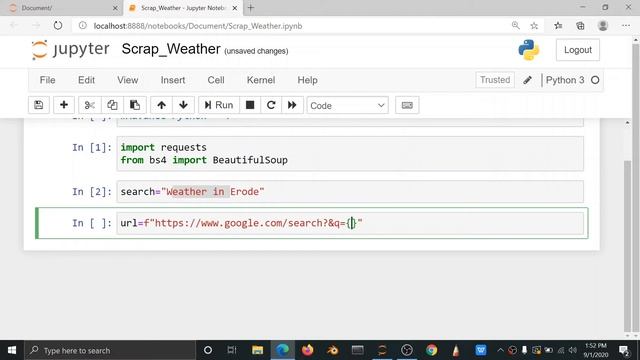Image resolution: width=640 pixels, height=360 pixels.
Task: Open the taskbar notification center icon
Action: (624, 350)
